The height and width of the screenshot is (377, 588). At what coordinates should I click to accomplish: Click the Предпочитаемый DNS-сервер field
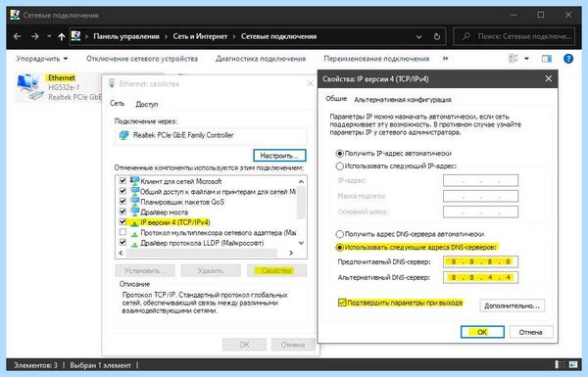(481, 261)
